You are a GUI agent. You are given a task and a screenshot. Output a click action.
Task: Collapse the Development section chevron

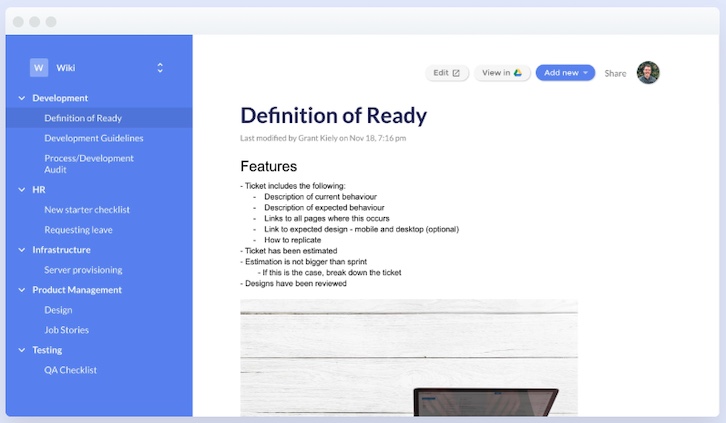point(21,98)
